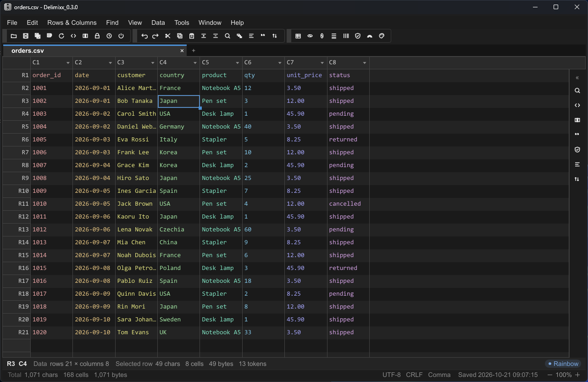Paste using the clipboard toolbar icon

(192, 36)
